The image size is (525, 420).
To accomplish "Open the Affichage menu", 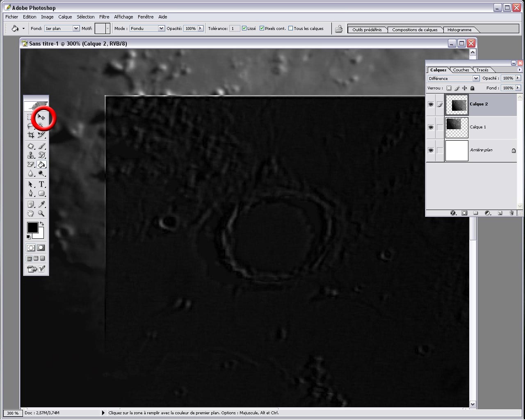I will click(123, 17).
